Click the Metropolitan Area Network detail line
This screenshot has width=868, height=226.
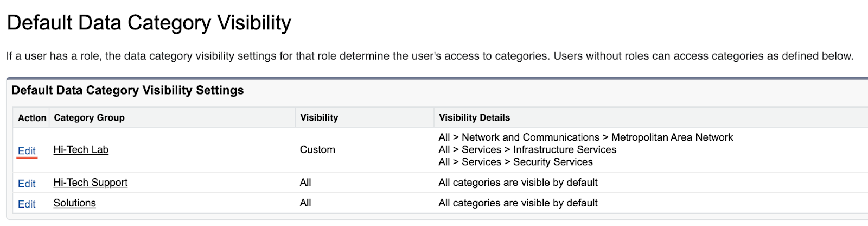coord(585,137)
